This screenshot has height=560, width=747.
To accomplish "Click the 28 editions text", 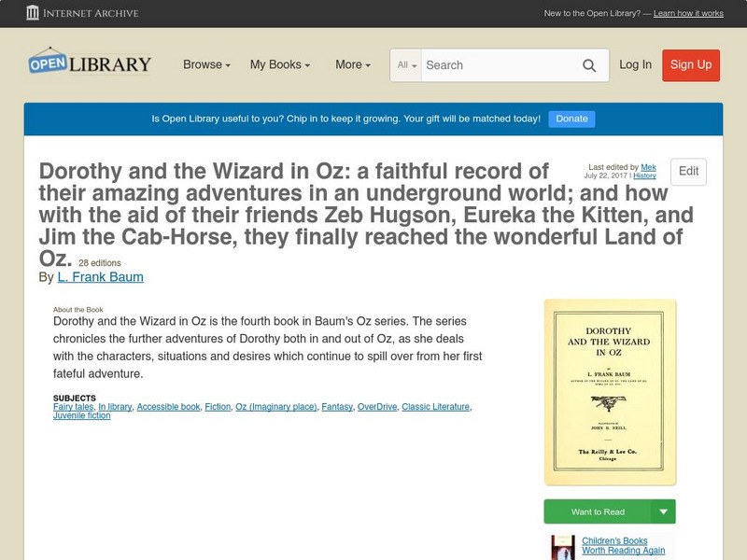I will (x=100, y=263).
